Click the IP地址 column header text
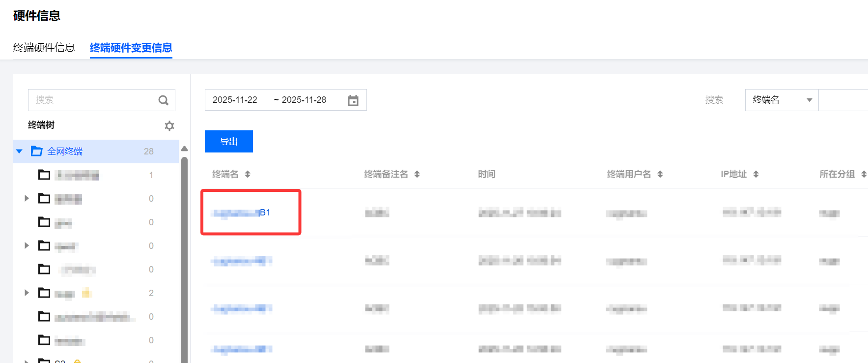This screenshot has width=868, height=363. pyautogui.click(x=734, y=174)
